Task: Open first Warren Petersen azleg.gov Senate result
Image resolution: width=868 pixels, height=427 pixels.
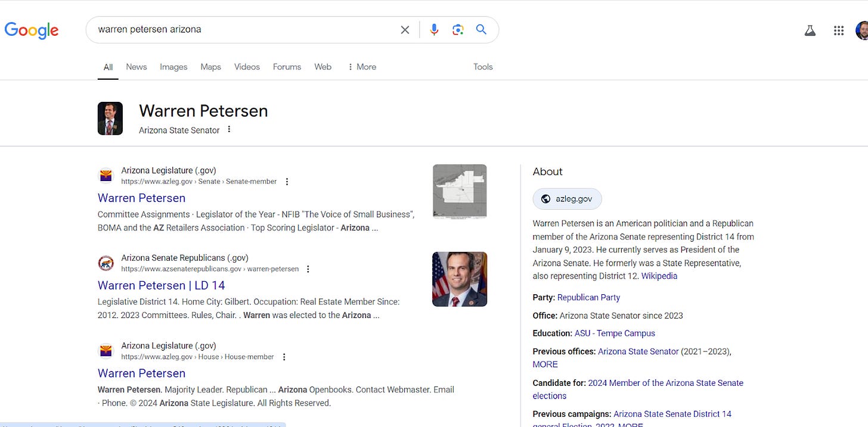Action: (141, 198)
